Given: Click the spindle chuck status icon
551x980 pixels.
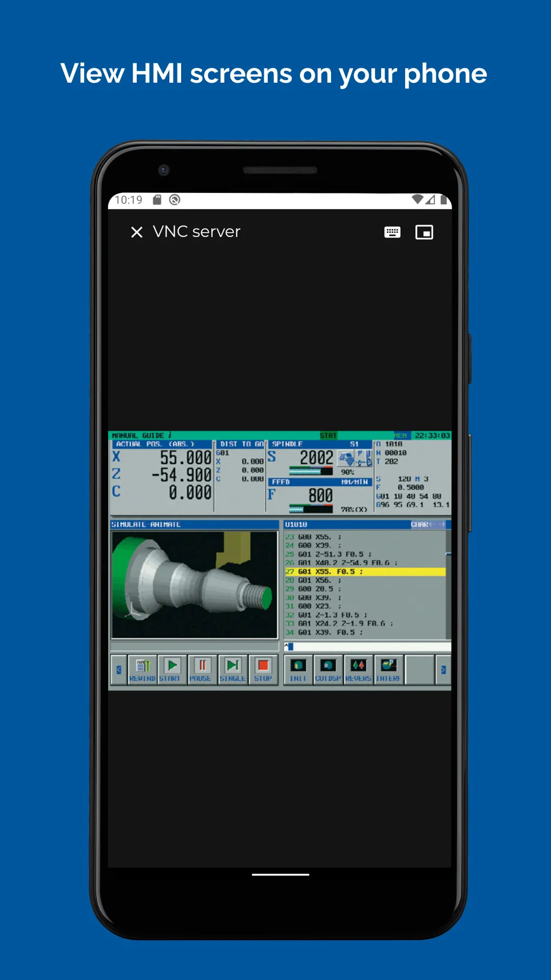Looking at the screenshot, I should coord(346,458).
